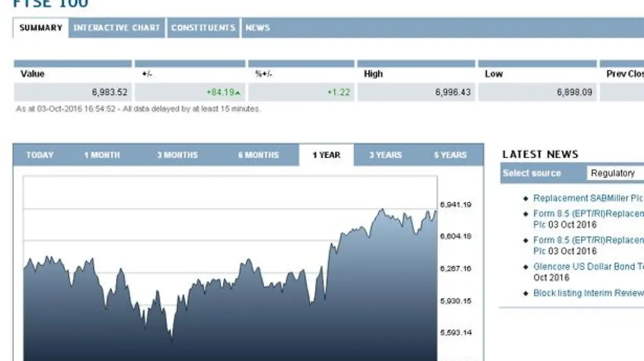Click the green up arrow beside +84.19
Screen dimensions: 644x361
pyautogui.click(x=238, y=93)
